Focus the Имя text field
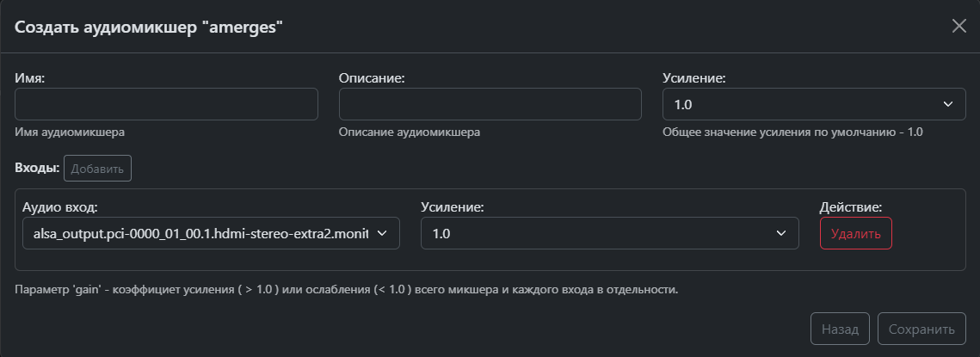This screenshot has height=357, width=980. point(166,104)
